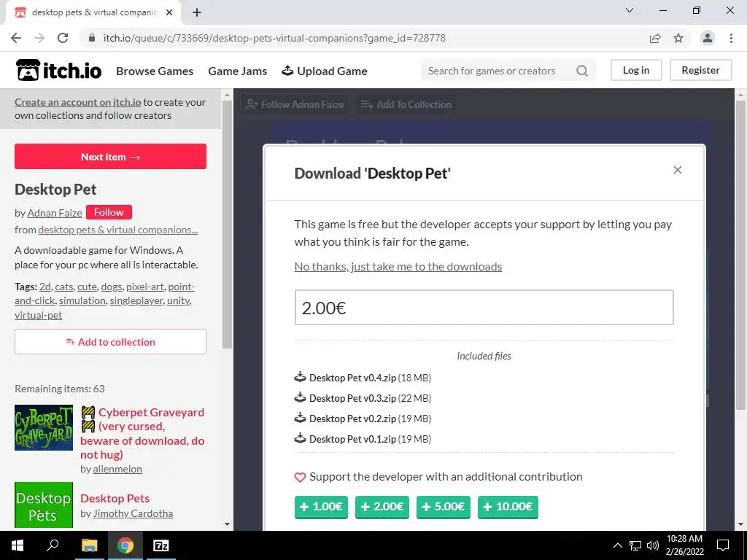Click the Log in button
The width and height of the screenshot is (747, 560).
pos(636,70)
